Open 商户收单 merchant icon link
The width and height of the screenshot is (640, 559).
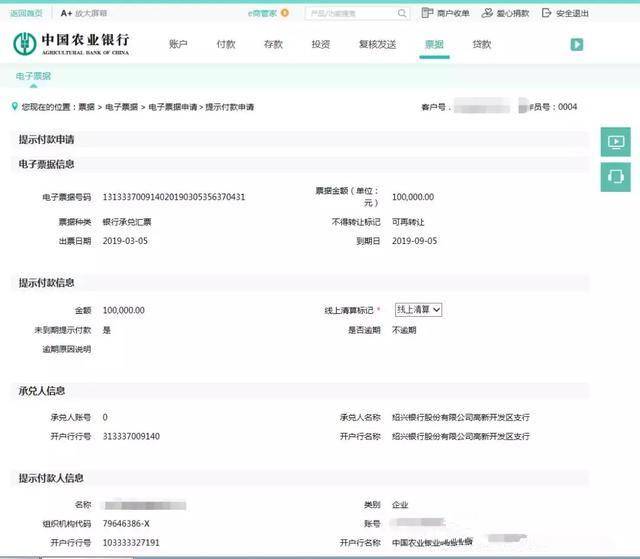pos(427,13)
